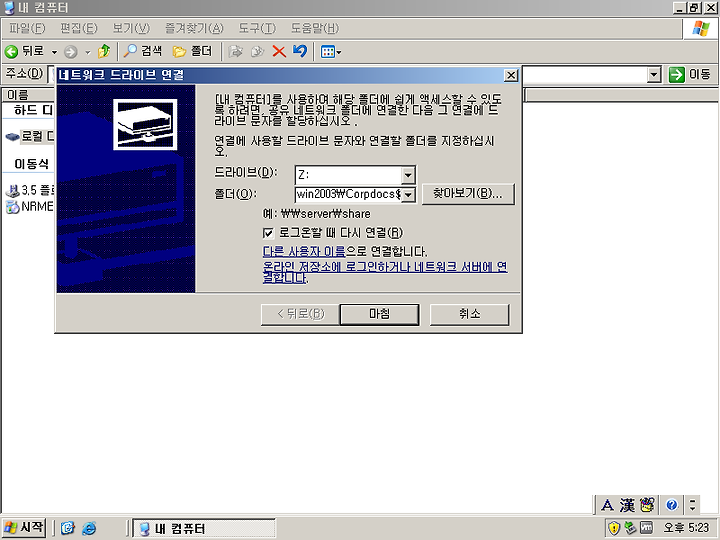Open the Views icon dropdown
Image resolution: width=720 pixels, height=540 pixels.
(331, 52)
